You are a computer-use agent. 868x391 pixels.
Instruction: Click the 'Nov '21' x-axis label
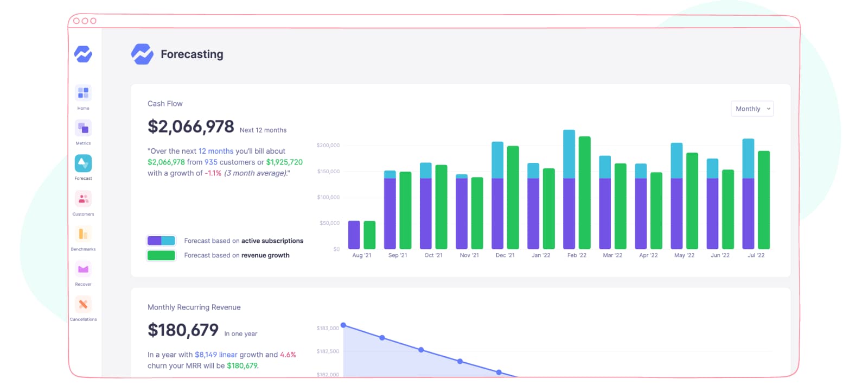point(469,255)
